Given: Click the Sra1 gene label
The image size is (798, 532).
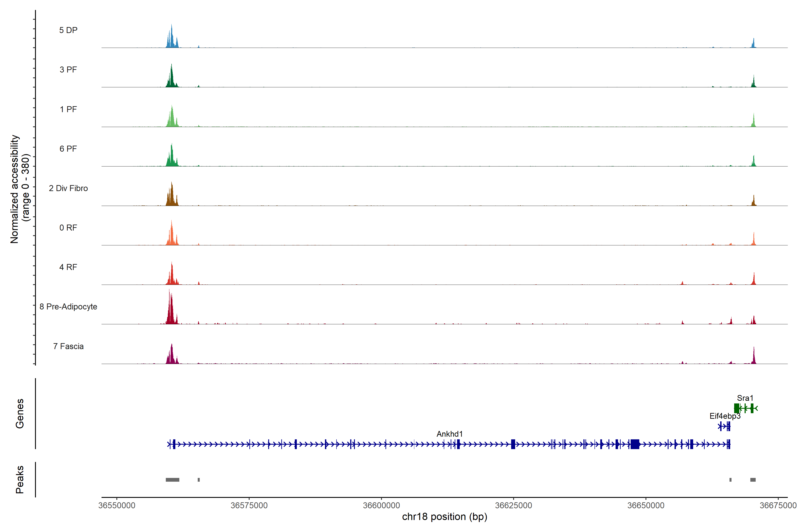Looking at the screenshot, I should (x=745, y=398).
